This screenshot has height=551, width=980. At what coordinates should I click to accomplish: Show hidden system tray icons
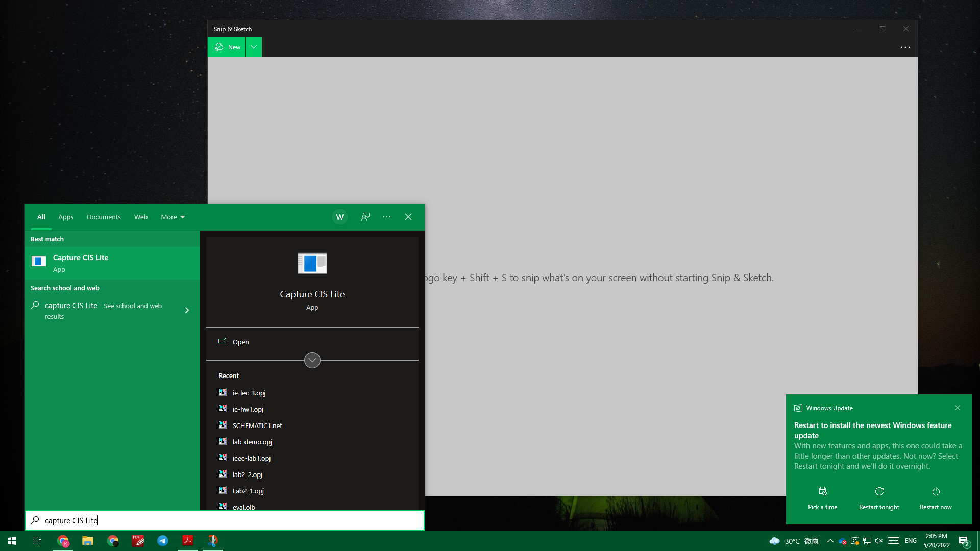pyautogui.click(x=830, y=541)
